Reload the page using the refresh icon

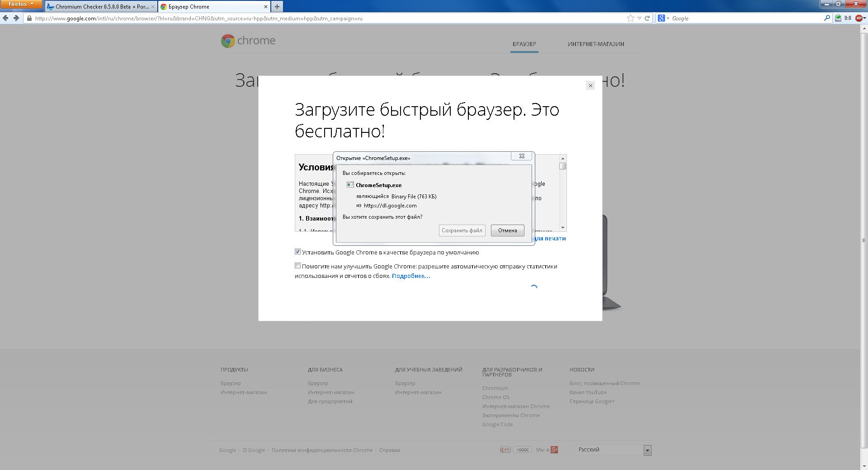pyautogui.click(x=647, y=18)
